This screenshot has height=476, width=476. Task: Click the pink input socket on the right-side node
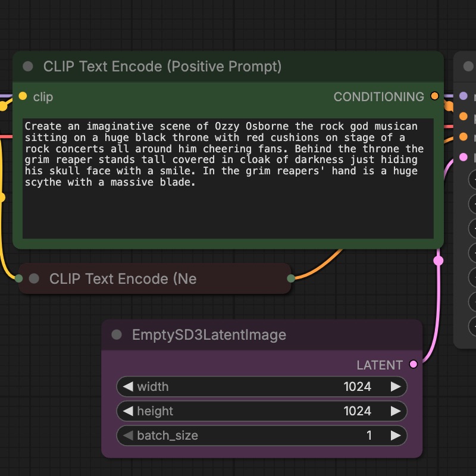tap(463, 156)
